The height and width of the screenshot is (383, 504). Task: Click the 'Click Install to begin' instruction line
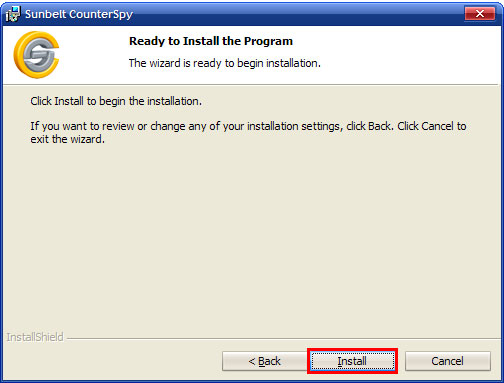click(x=116, y=101)
